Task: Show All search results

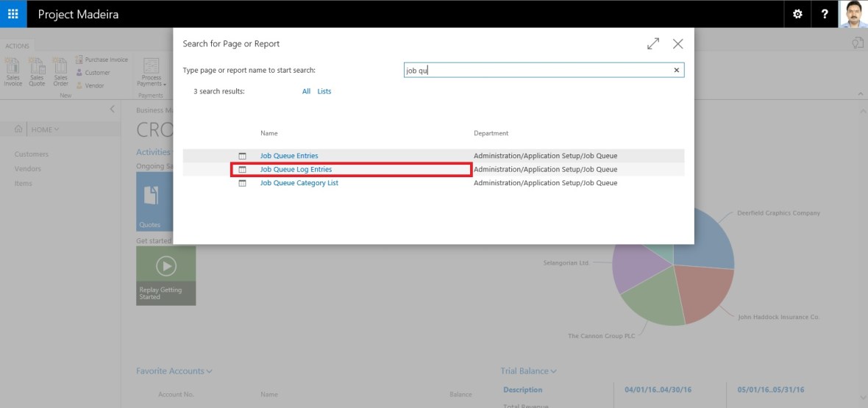Action: click(x=306, y=91)
